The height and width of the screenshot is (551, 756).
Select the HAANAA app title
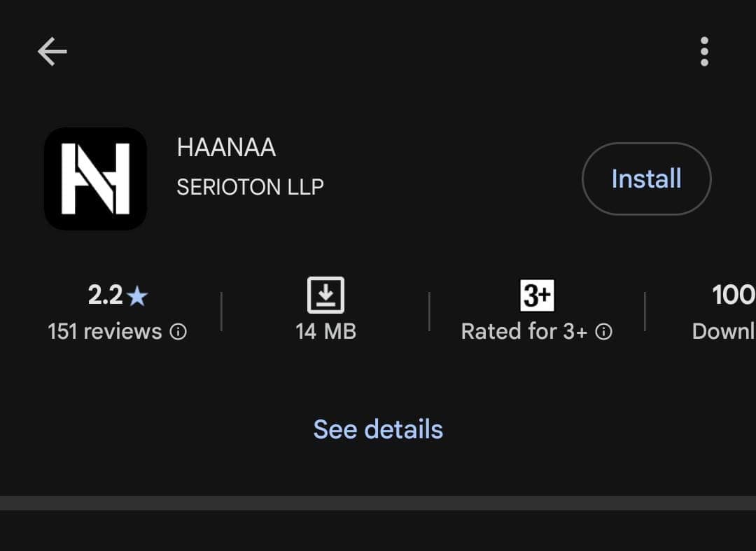pos(226,148)
